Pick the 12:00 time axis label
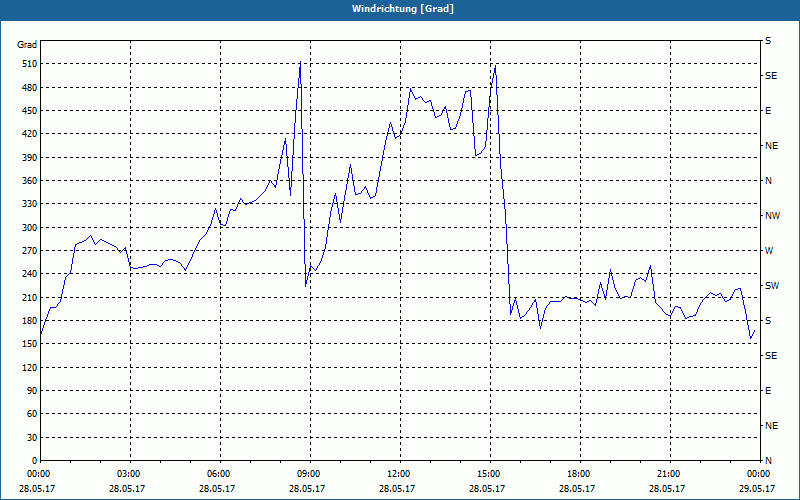The width and height of the screenshot is (800, 500). 399,473
